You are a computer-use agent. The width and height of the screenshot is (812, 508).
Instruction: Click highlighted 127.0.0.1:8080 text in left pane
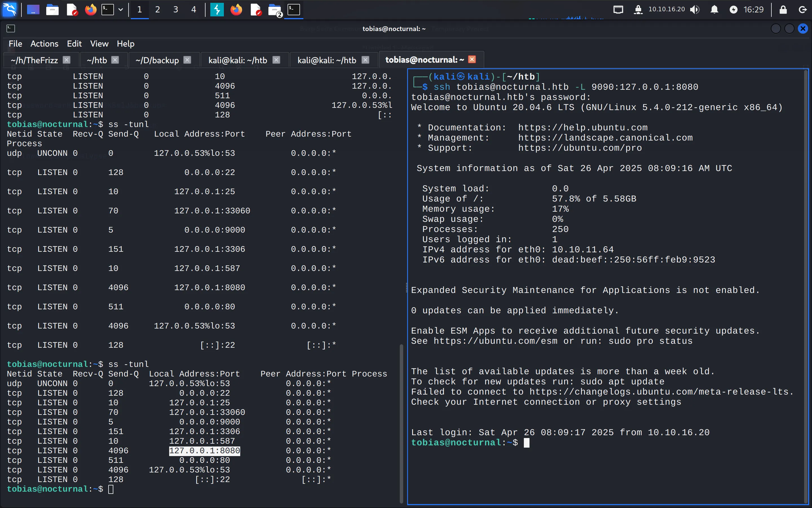point(204,450)
